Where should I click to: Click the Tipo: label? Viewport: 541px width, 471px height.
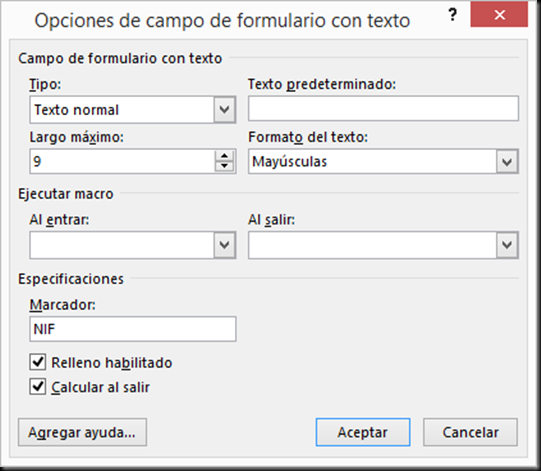coord(45,84)
